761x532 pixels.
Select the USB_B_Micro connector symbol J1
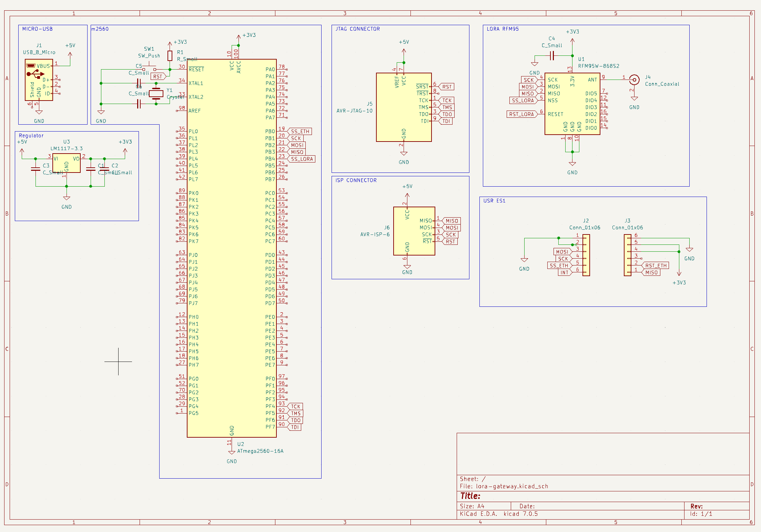[39, 80]
